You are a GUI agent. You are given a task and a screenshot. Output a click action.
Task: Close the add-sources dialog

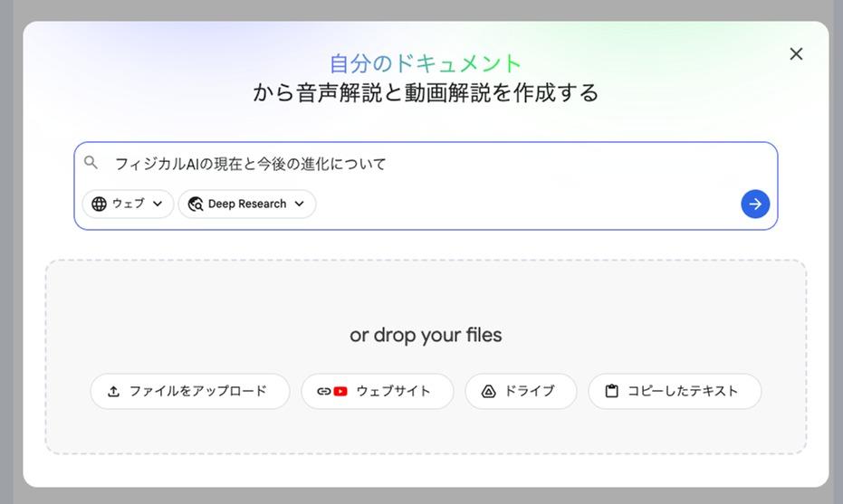(x=796, y=54)
